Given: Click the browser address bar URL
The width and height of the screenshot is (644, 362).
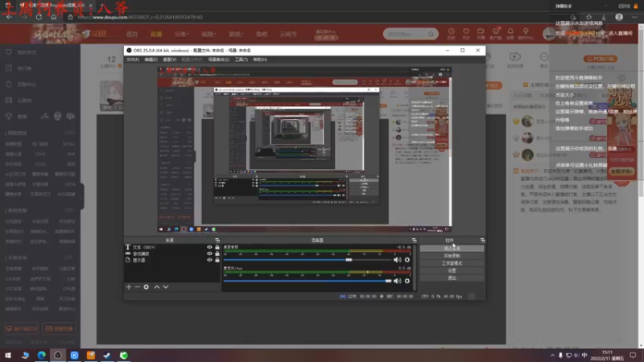Looking at the screenshot, I should [x=139, y=17].
